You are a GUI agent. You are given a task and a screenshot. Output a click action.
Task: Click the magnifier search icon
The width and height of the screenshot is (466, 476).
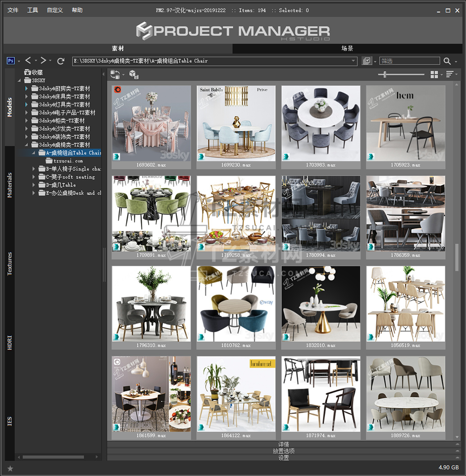[x=447, y=61]
